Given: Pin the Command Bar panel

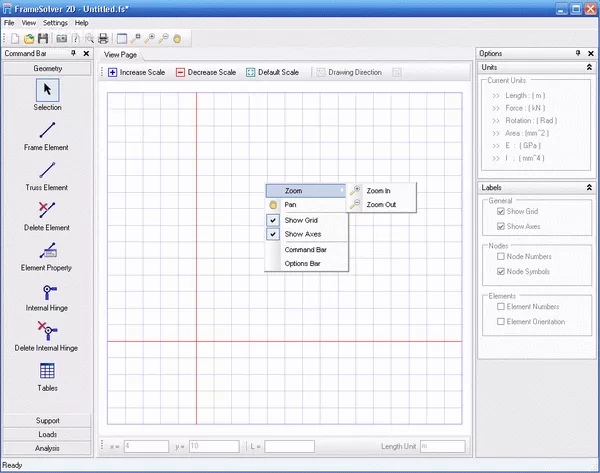Looking at the screenshot, I should pos(73,53).
